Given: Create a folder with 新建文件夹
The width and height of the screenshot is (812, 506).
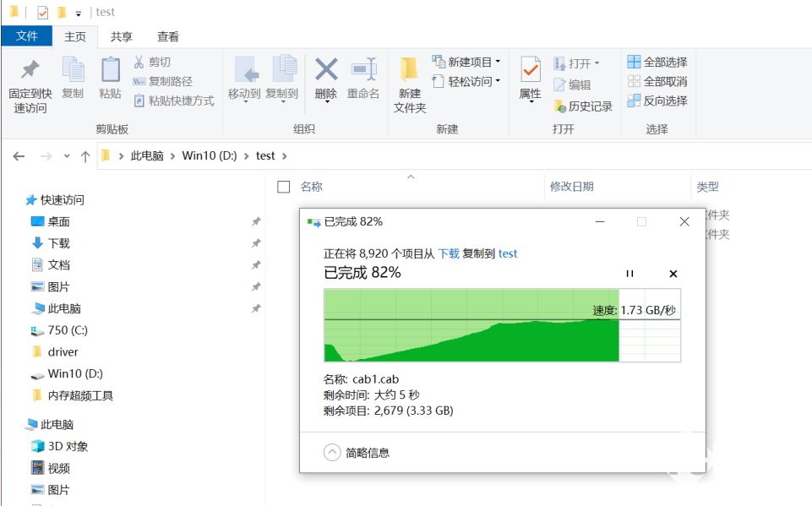Looking at the screenshot, I should click(x=410, y=85).
